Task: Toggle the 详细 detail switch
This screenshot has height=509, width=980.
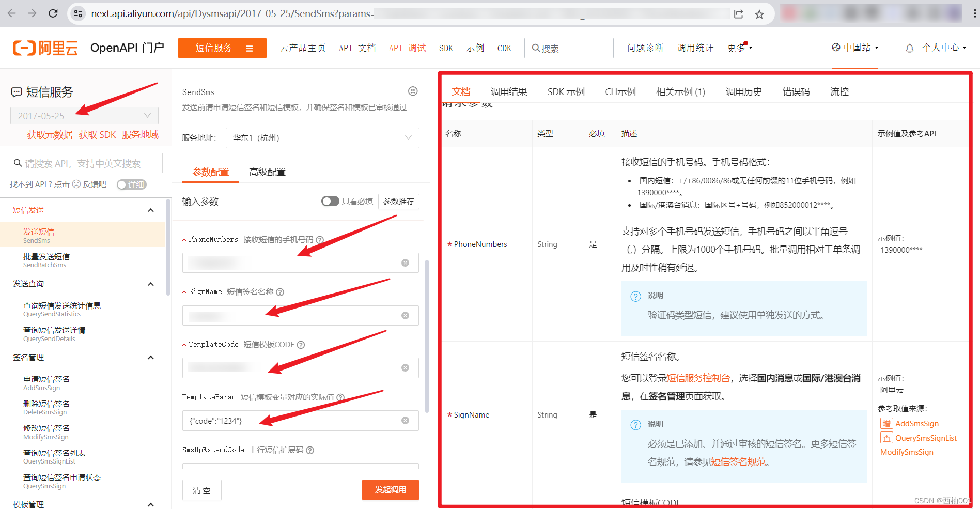Action: pyautogui.click(x=132, y=184)
